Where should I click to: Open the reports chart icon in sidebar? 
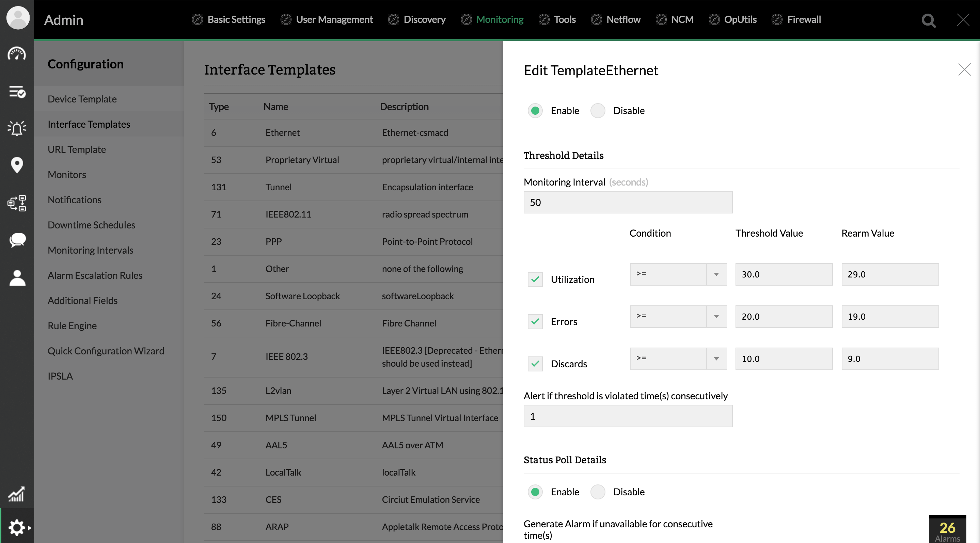[x=17, y=494]
